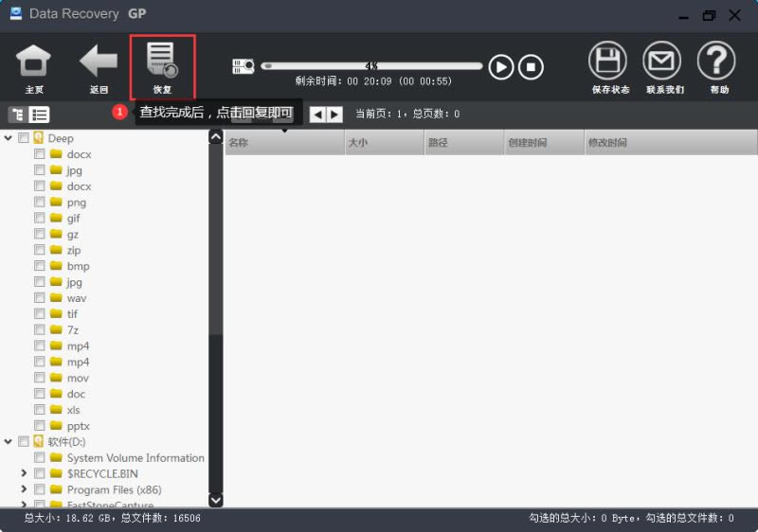The height and width of the screenshot is (532, 758).
Task: Collapse the Deep tree node
Action: click(9, 138)
